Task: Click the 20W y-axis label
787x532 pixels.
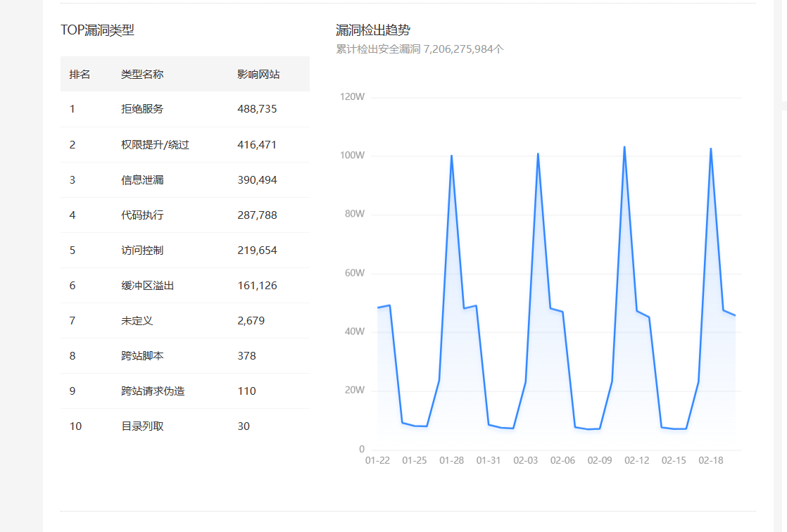Action: [354, 390]
